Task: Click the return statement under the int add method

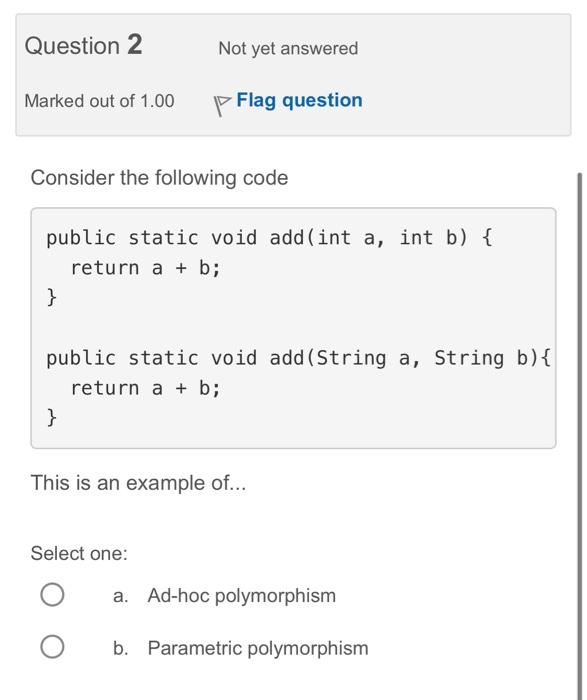Action: [146, 268]
